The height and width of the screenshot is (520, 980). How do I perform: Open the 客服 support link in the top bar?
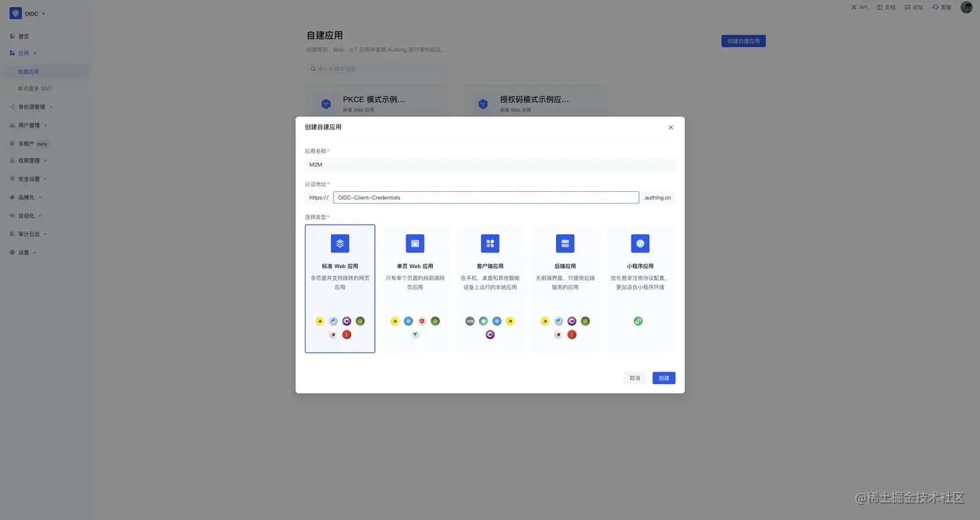tap(942, 7)
